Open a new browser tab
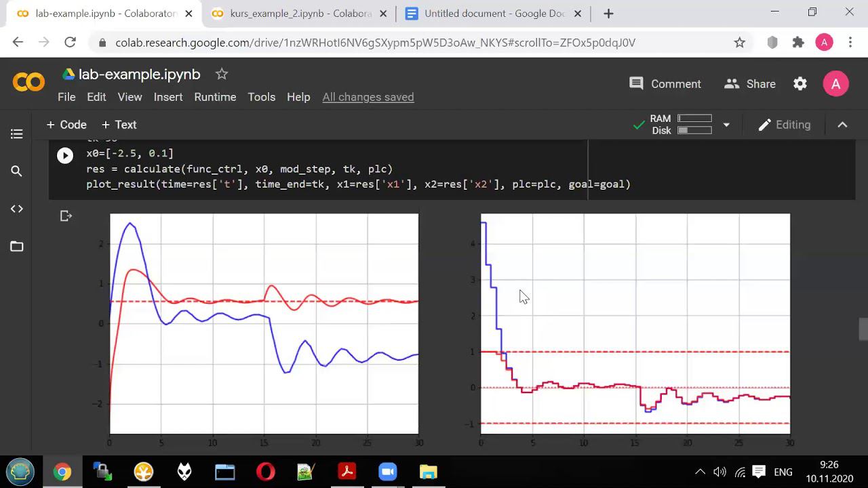This screenshot has height=488, width=868. 608,14
